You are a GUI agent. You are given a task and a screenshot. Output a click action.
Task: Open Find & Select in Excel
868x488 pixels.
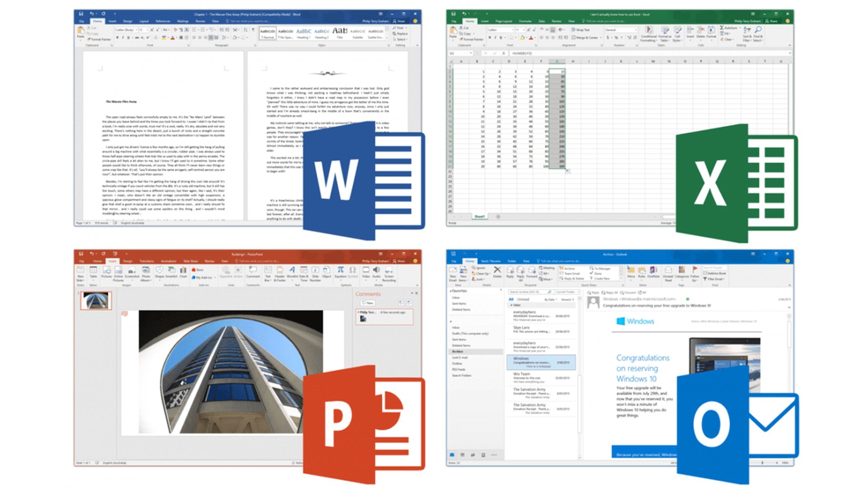point(758,34)
